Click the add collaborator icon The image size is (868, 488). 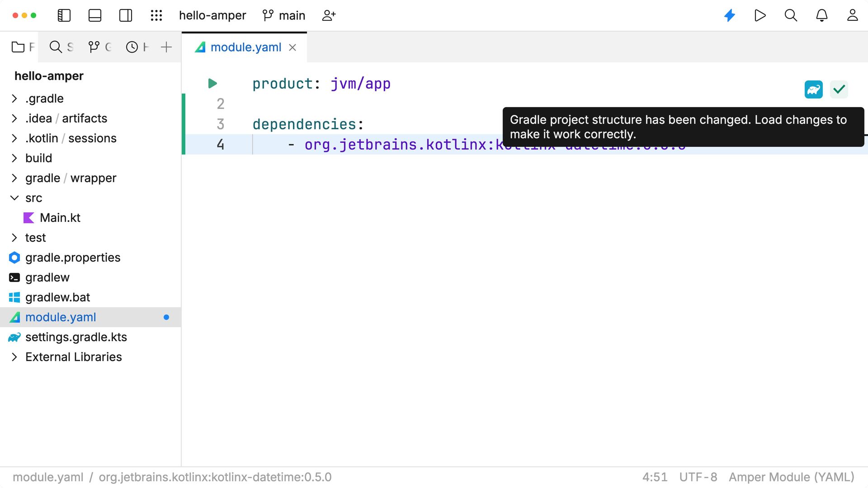(329, 15)
